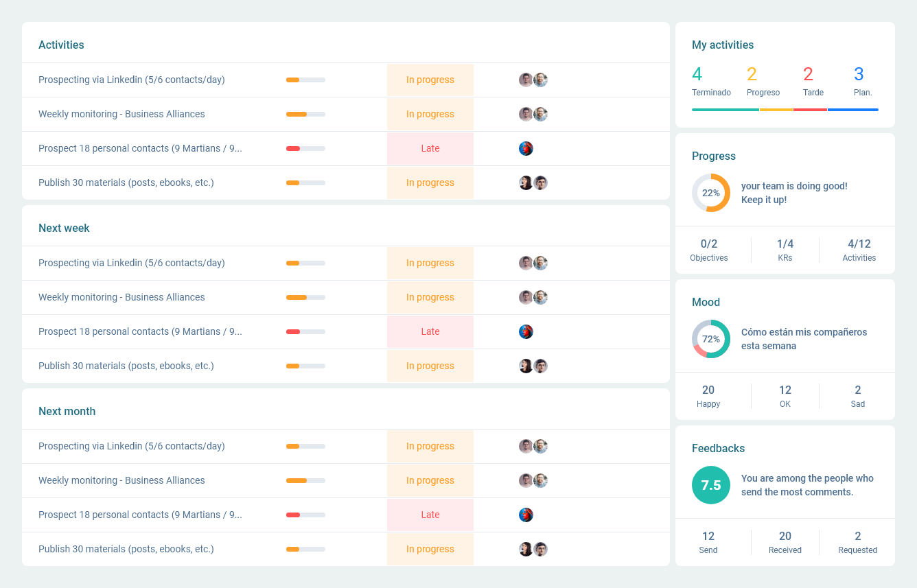Click second avatar on Next month's Weekly monitoring row
The image size is (917, 588).
[x=541, y=481]
